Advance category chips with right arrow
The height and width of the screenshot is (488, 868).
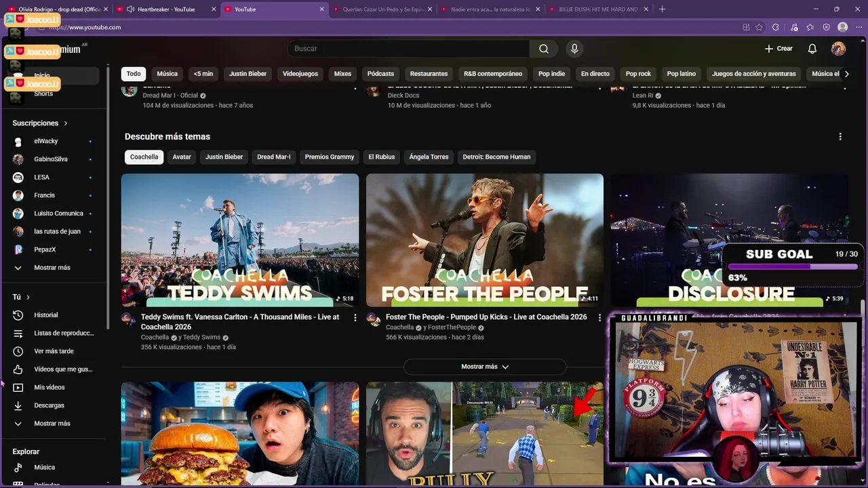[x=846, y=74]
